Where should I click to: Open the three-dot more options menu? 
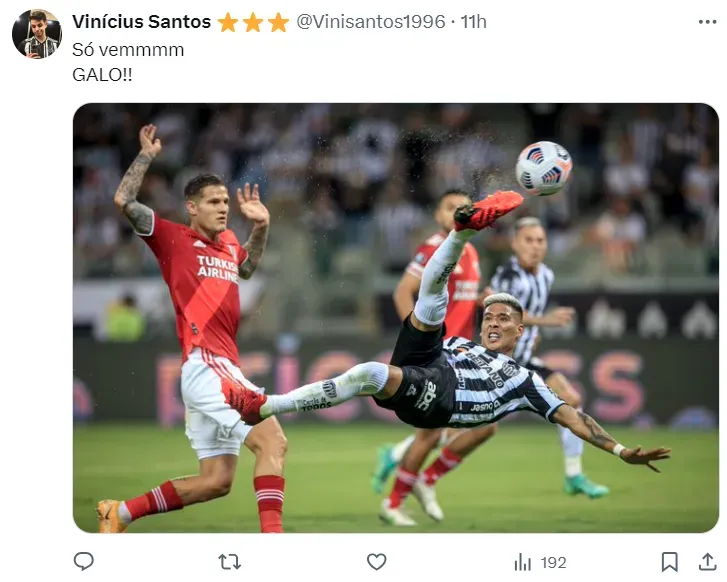(x=707, y=22)
